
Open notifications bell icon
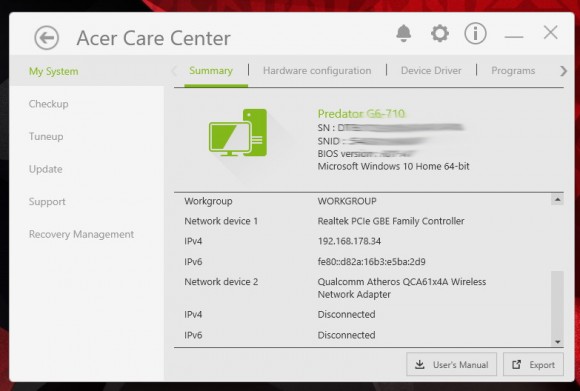404,34
